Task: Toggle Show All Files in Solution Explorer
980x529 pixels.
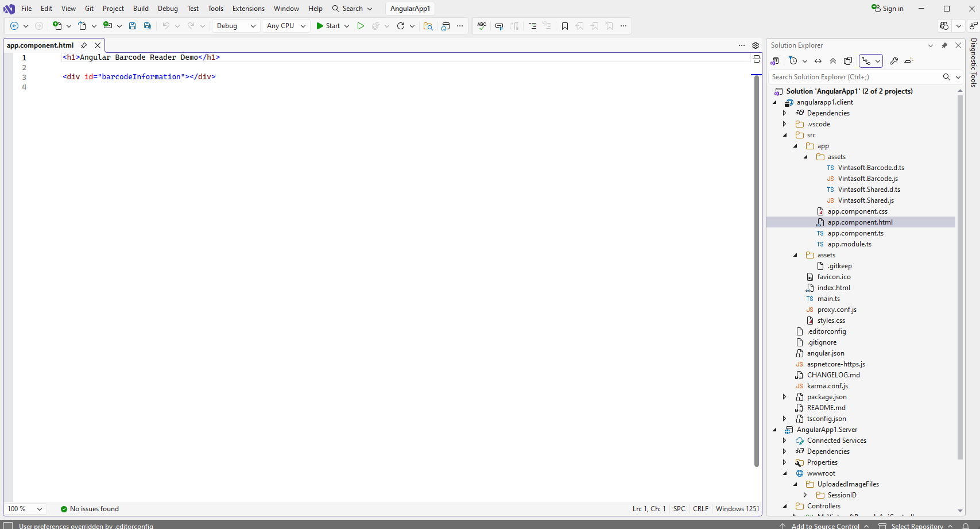Action: coord(848,61)
